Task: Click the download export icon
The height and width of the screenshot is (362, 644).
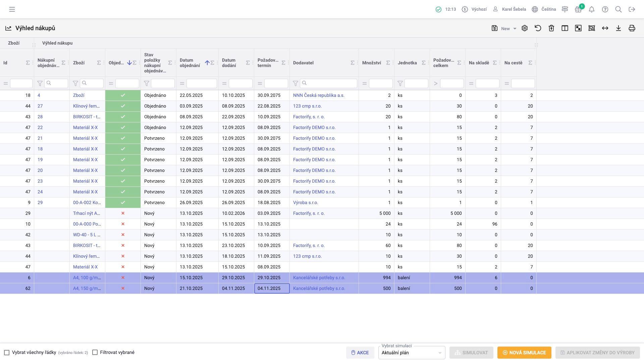Action: click(x=619, y=28)
